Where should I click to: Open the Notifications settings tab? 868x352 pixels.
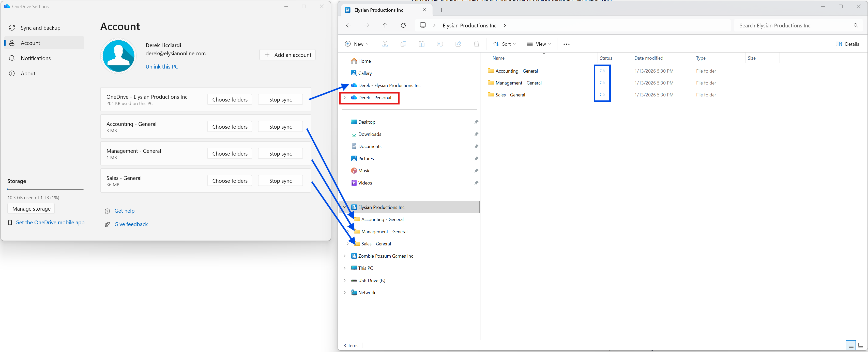pyautogui.click(x=35, y=58)
